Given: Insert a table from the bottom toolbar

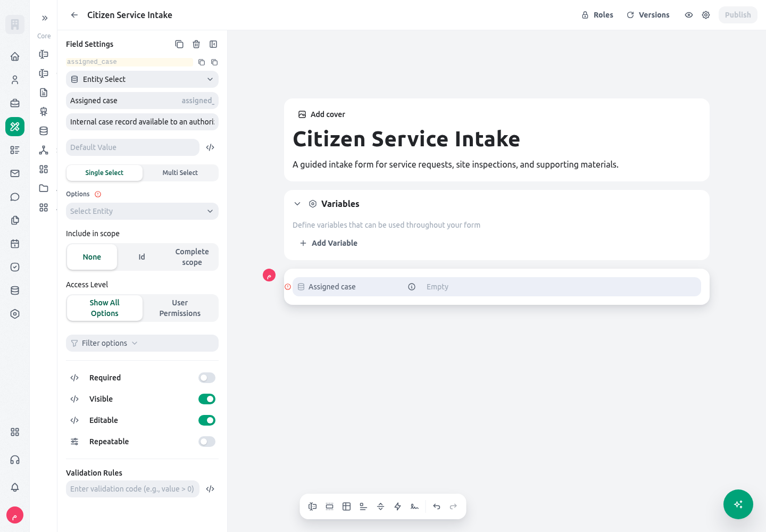Looking at the screenshot, I should tap(346, 506).
